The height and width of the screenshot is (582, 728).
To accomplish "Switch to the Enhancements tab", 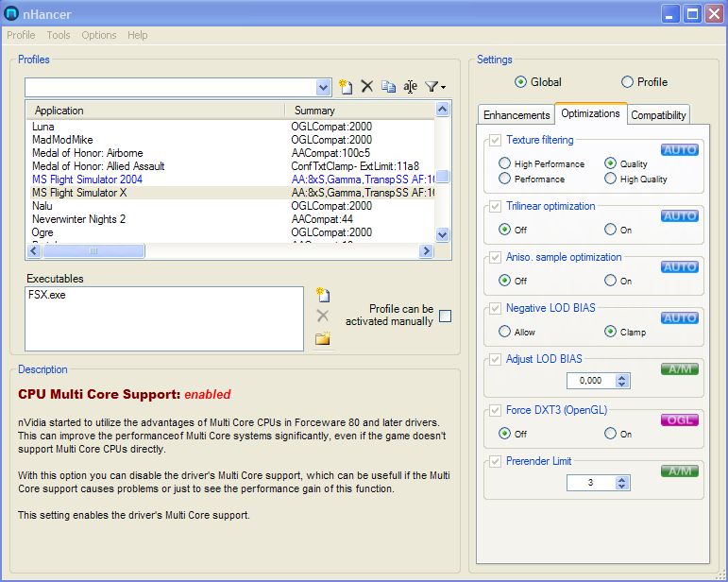I will pyautogui.click(x=516, y=115).
